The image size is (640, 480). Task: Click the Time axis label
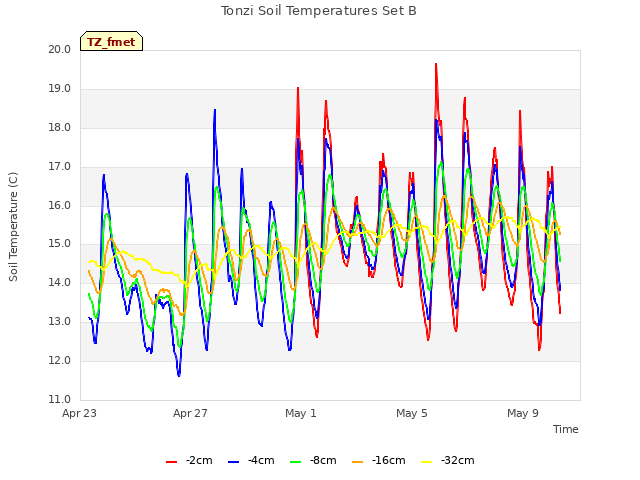[566, 429]
